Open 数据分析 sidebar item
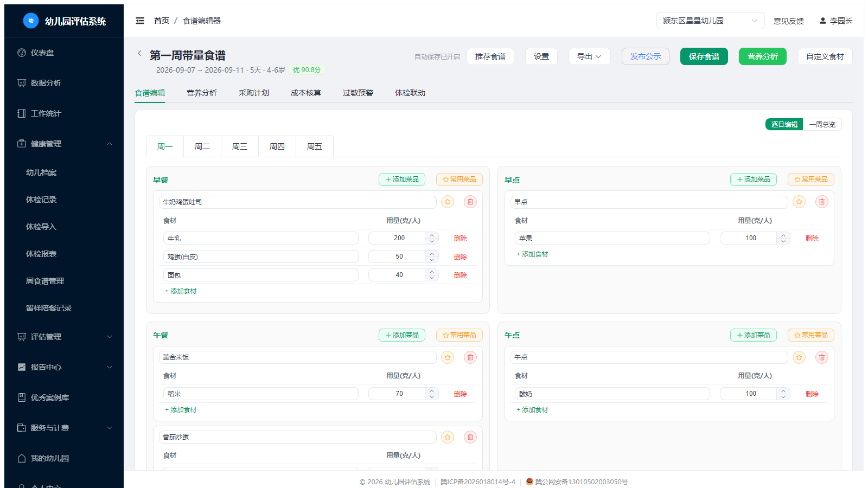Viewport: 868px width, 488px height. [x=64, y=83]
